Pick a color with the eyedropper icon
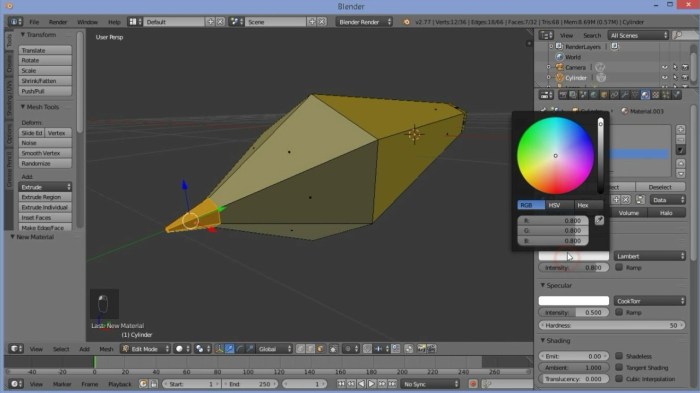 599,220
